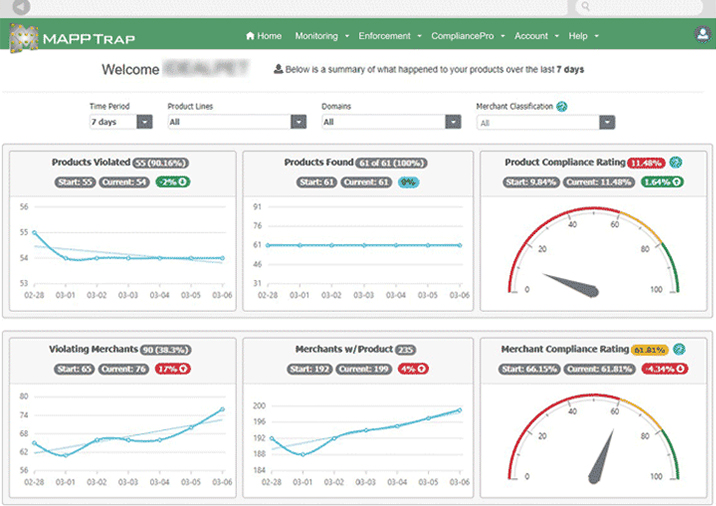Image resolution: width=716 pixels, height=506 pixels.
Task: Open the Domains dropdown arrow
Action: click(x=453, y=122)
